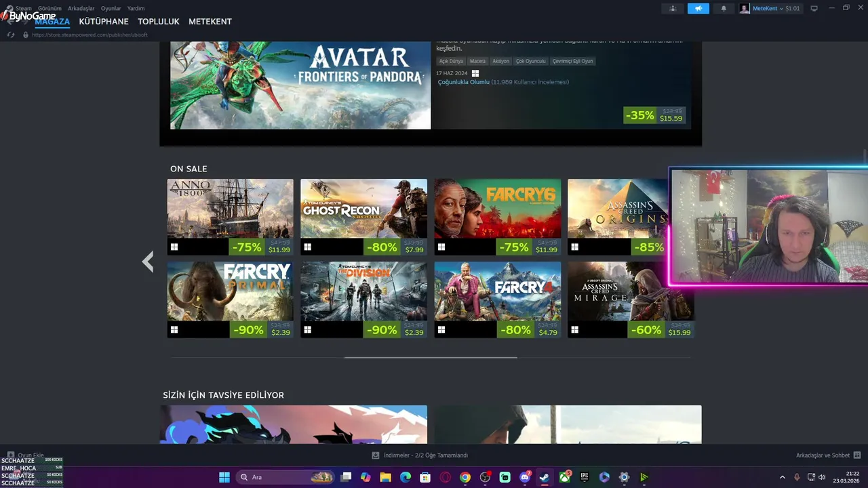Open Anno 1800 sale card
868x488 pixels.
(x=231, y=217)
